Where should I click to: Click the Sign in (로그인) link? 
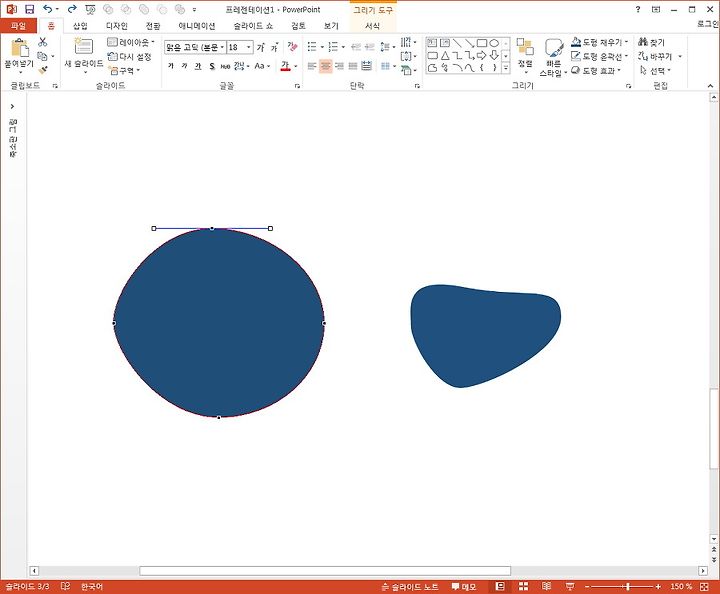coord(708,24)
